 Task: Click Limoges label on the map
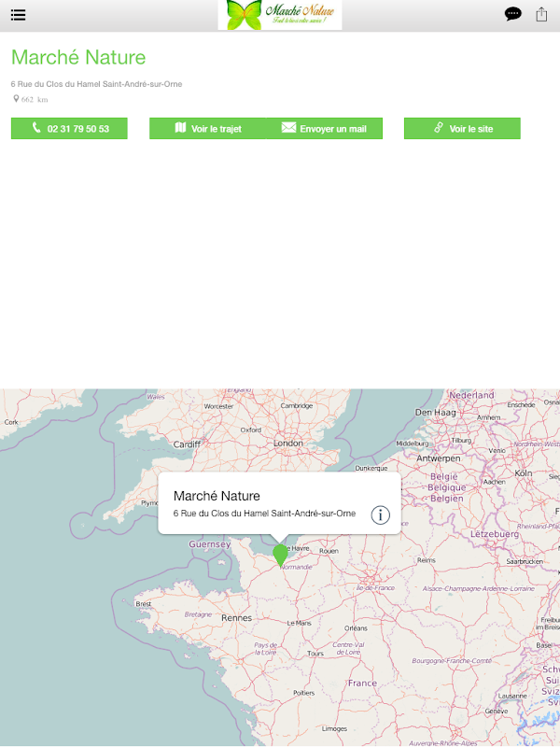point(334,729)
